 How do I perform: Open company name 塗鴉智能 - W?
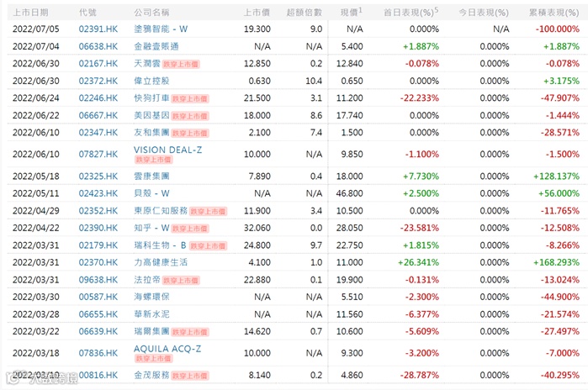(x=161, y=29)
